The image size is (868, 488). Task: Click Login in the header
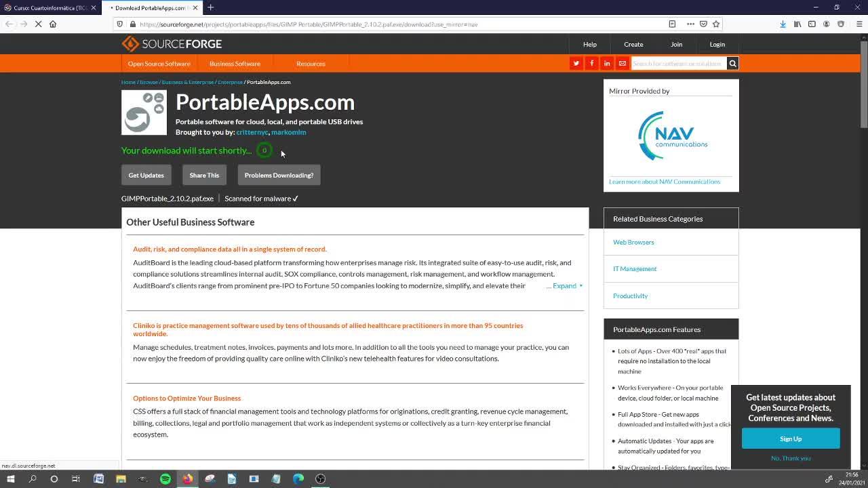pos(717,44)
